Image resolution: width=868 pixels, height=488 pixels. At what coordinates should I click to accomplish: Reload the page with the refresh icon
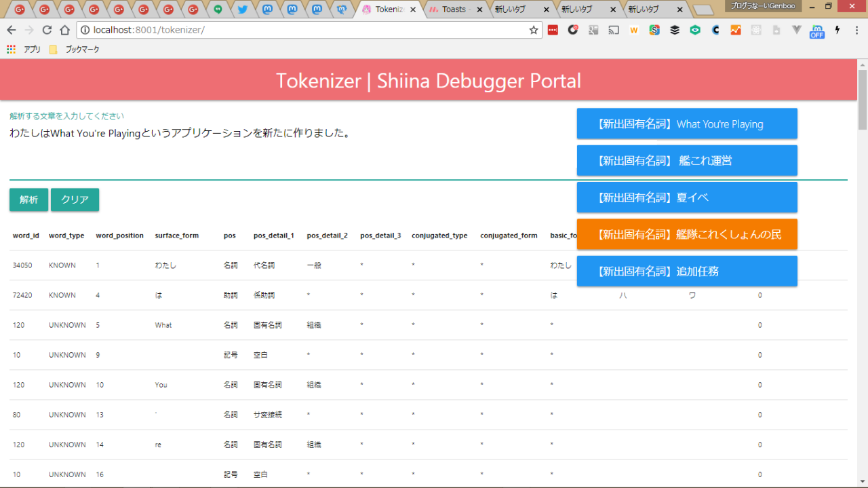47,30
